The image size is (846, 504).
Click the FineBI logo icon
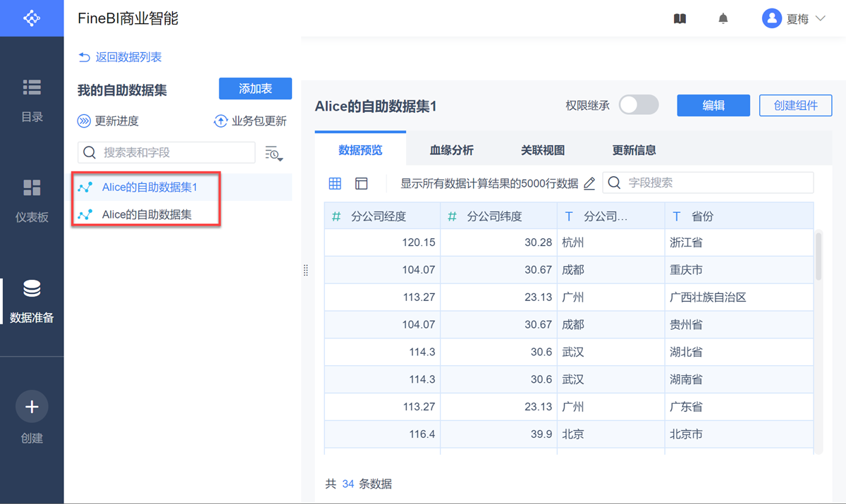coord(32,18)
